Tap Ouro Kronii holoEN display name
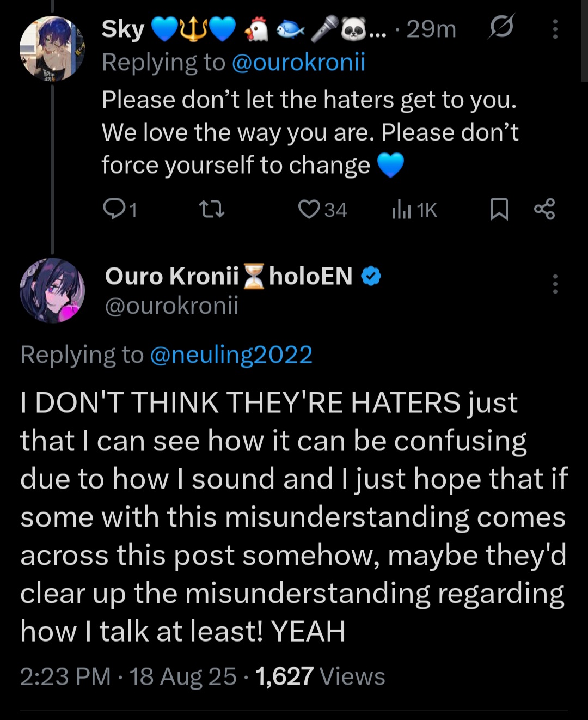The width and height of the screenshot is (588, 720). [229, 276]
